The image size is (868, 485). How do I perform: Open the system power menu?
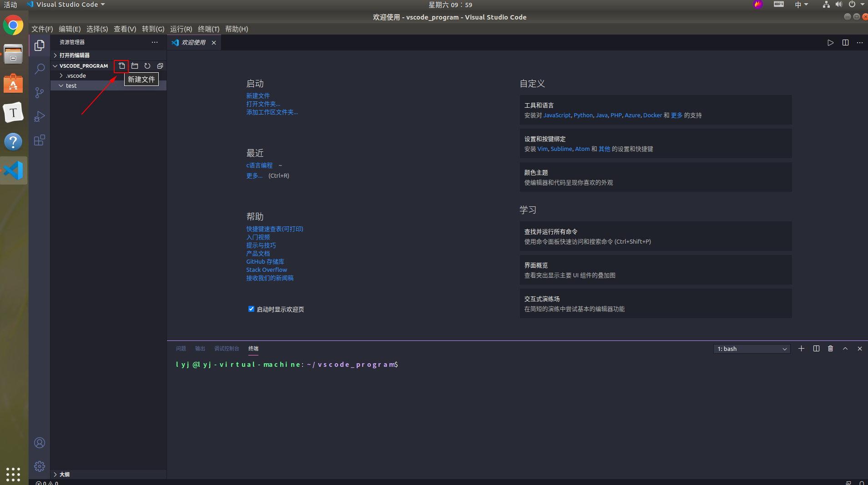tap(856, 5)
